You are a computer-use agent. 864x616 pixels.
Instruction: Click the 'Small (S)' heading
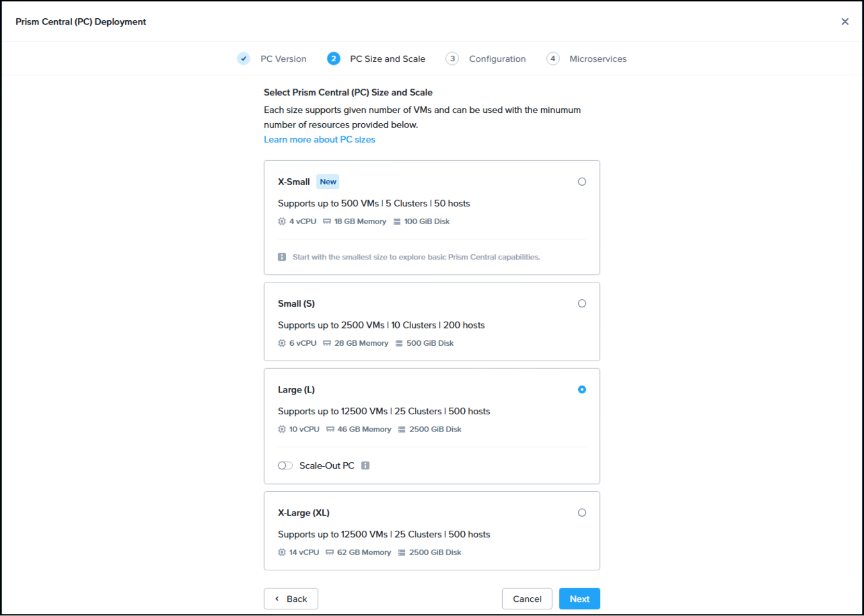pos(296,304)
